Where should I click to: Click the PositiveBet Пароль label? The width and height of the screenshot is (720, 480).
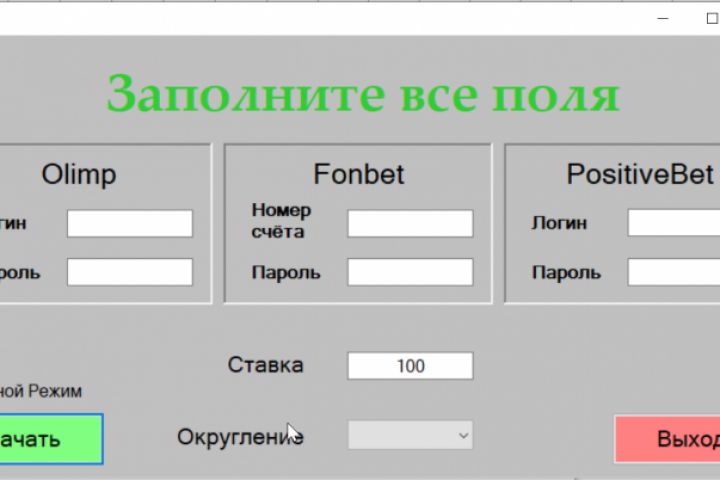[x=566, y=273]
